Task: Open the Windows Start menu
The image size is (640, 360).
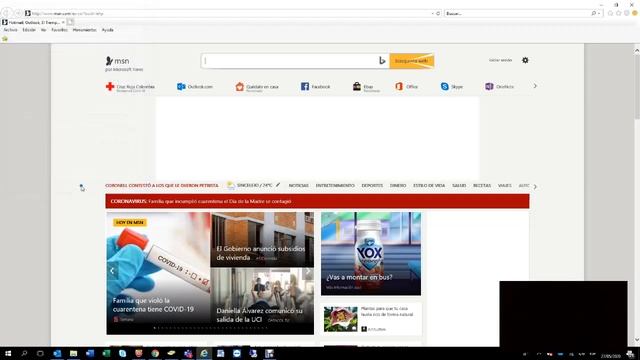Action: pyautogui.click(x=8, y=353)
